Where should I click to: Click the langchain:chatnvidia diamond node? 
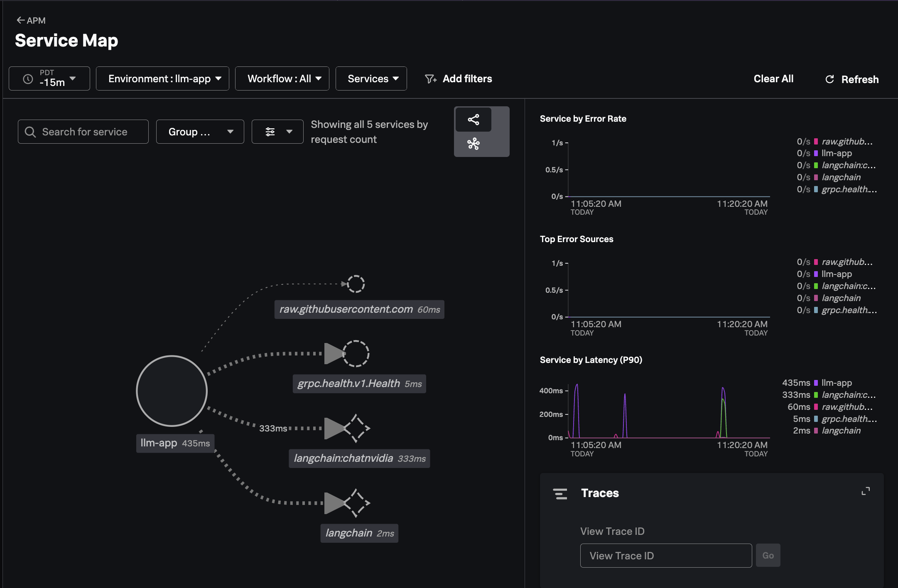tap(356, 428)
